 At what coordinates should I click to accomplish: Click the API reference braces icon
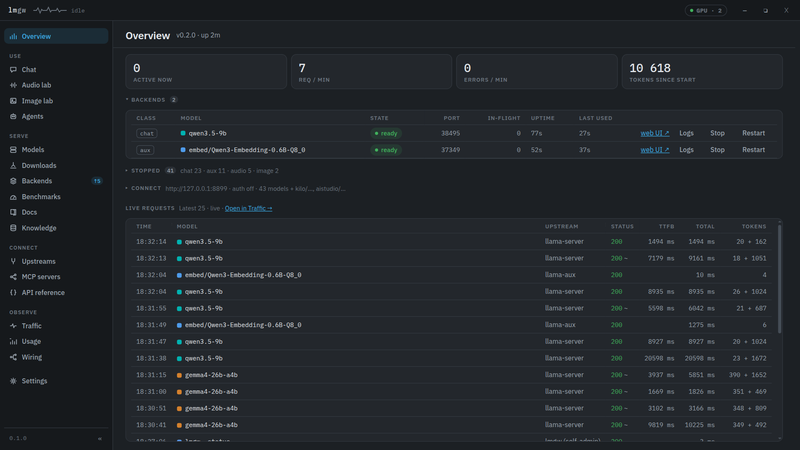coord(13,292)
